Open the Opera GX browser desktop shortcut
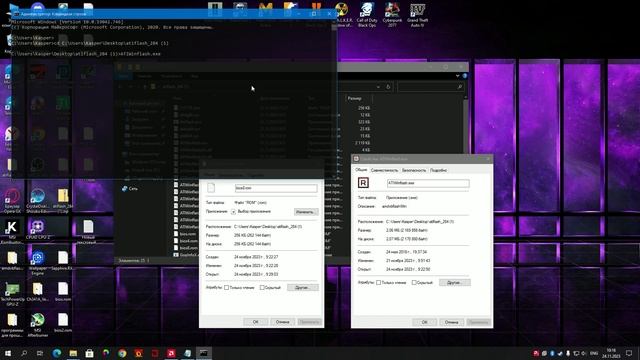The height and width of the screenshot is (360, 640). (12, 200)
